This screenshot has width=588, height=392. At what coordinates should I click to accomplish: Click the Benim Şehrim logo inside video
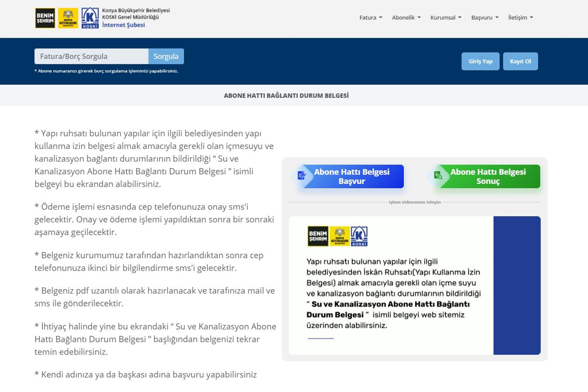tap(318, 236)
